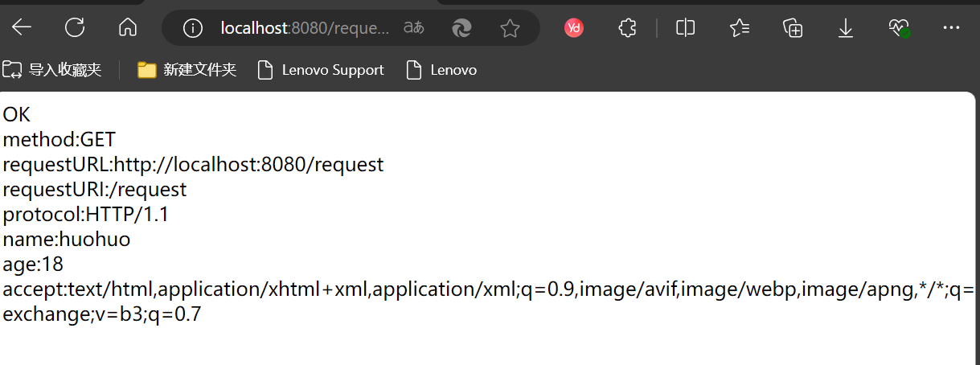980x365 pixels.
Task: Open the Collections panel
Action: [x=793, y=28]
